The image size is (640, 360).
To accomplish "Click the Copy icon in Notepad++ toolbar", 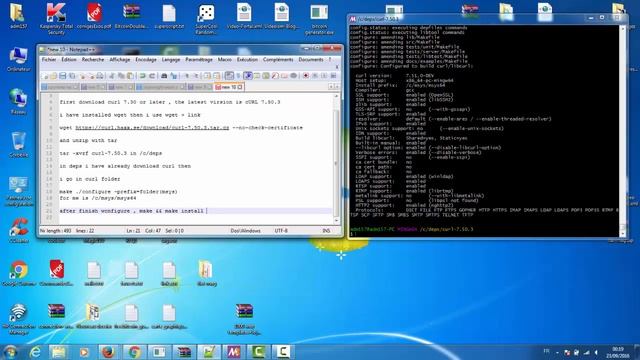I will [x=121, y=76].
